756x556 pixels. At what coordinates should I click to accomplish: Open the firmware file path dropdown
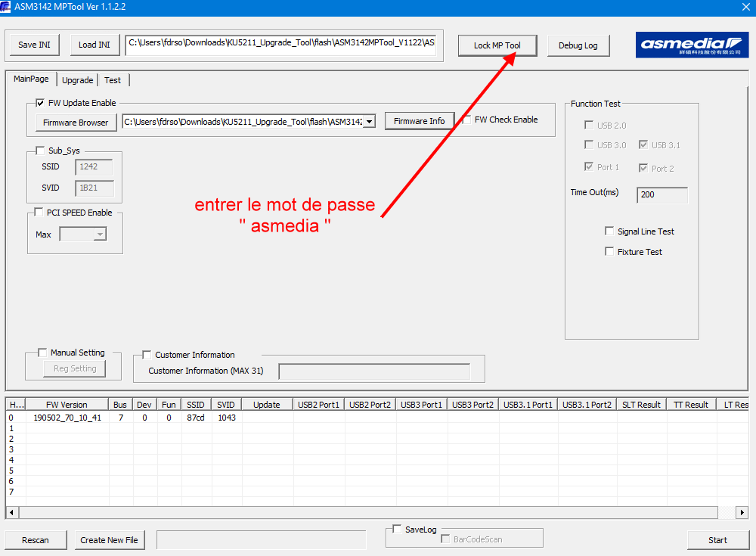point(370,122)
